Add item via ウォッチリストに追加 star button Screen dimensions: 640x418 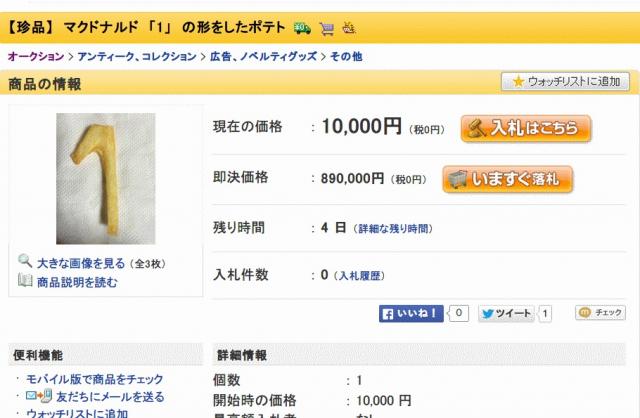565,82
